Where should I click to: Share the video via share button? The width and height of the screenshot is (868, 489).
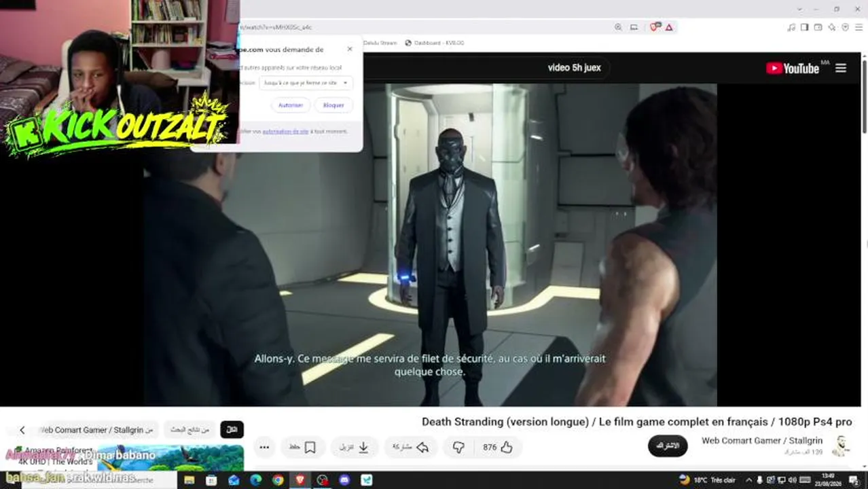(x=412, y=447)
